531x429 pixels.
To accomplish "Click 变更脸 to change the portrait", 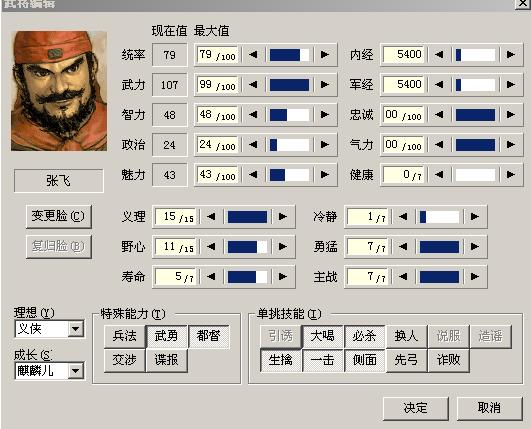I will coord(58,216).
